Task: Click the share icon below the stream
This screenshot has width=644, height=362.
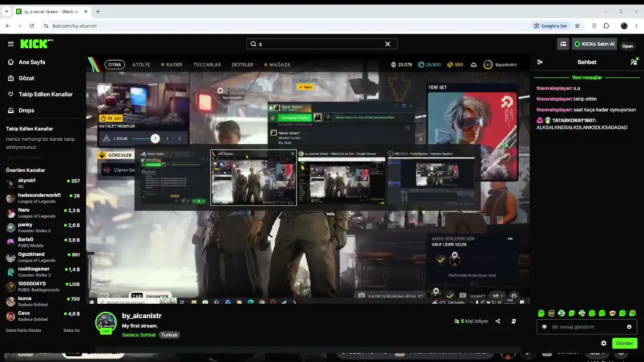Action: click(498, 321)
